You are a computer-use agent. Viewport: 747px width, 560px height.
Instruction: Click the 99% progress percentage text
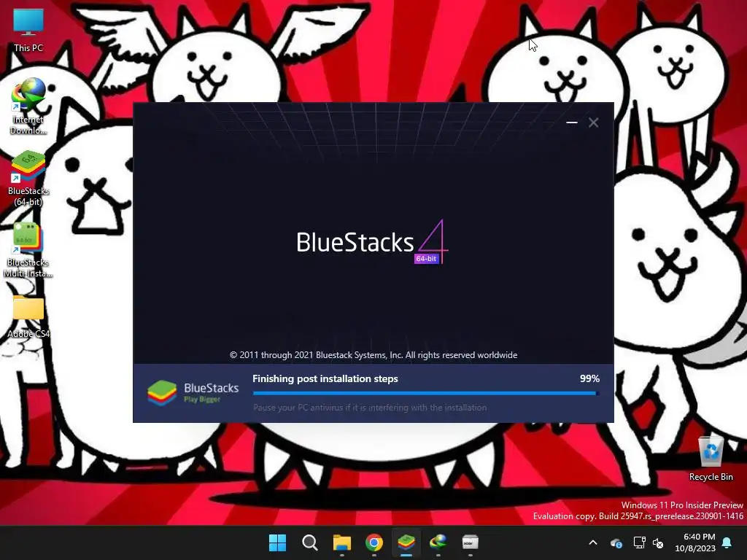[589, 378]
